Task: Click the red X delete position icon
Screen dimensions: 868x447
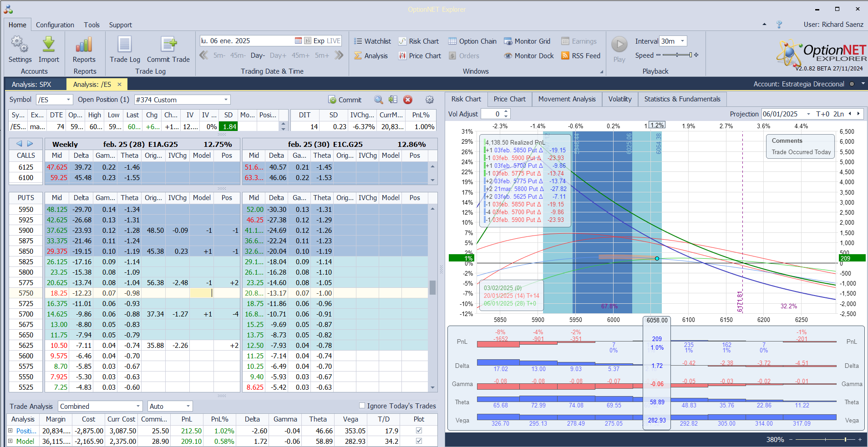Action: 408,100
